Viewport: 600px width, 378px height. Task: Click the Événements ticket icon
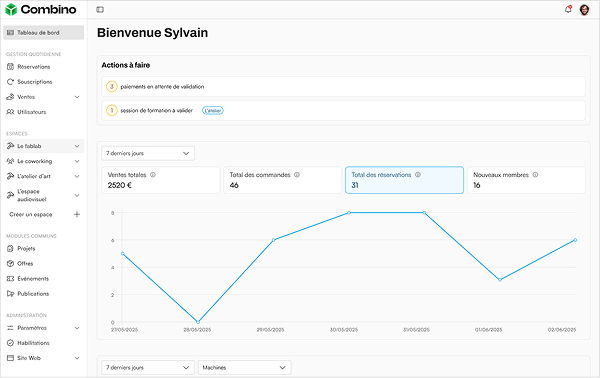click(x=10, y=279)
